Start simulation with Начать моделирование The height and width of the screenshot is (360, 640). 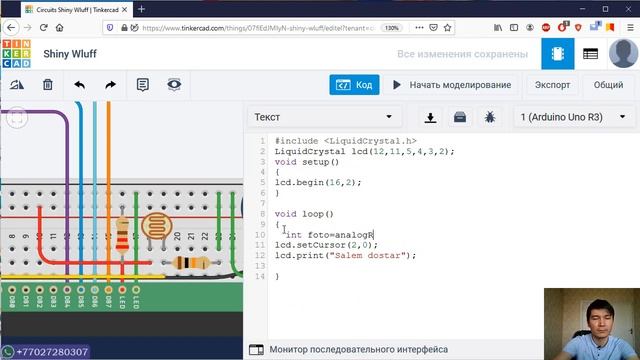click(x=451, y=85)
